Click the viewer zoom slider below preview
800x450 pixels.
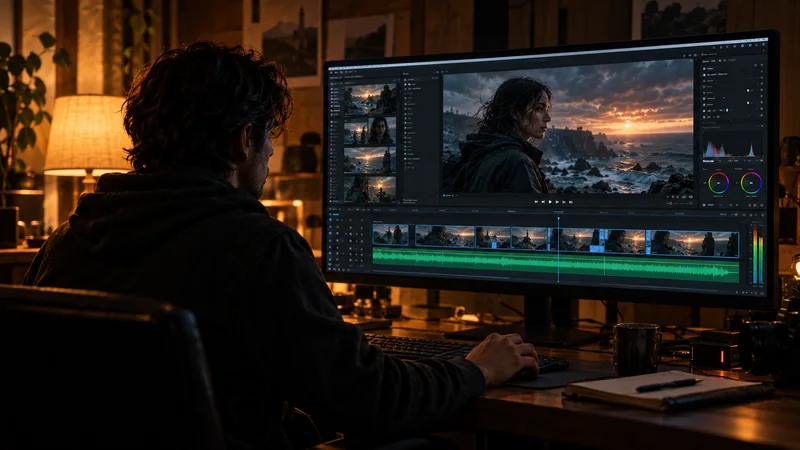[x=679, y=203]
